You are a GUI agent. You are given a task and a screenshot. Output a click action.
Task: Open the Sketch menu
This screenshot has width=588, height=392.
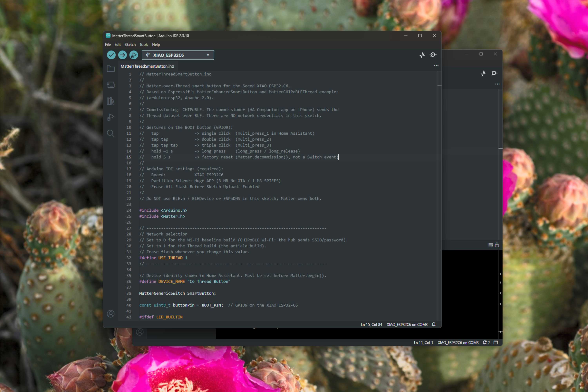130,44
